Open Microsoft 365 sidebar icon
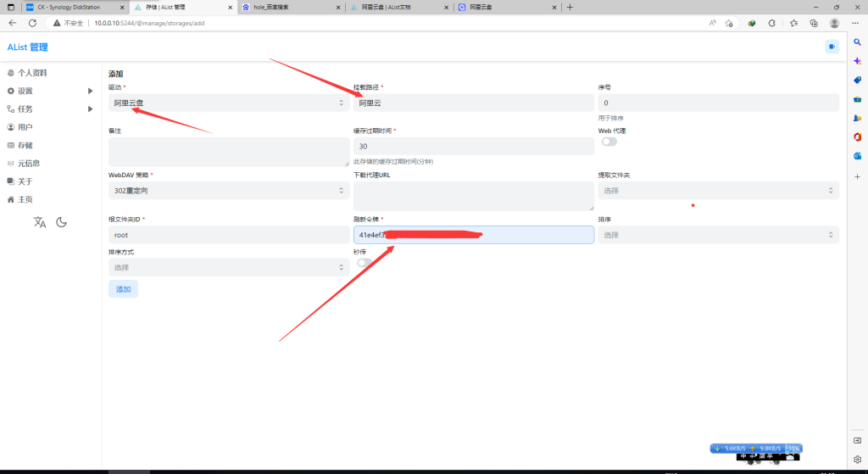868x474 pixels. point(858,137)
